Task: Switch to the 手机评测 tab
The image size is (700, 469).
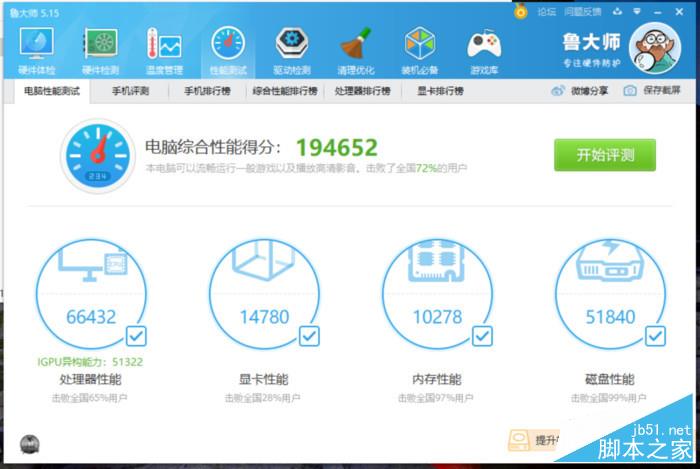Action: [130, 91]
